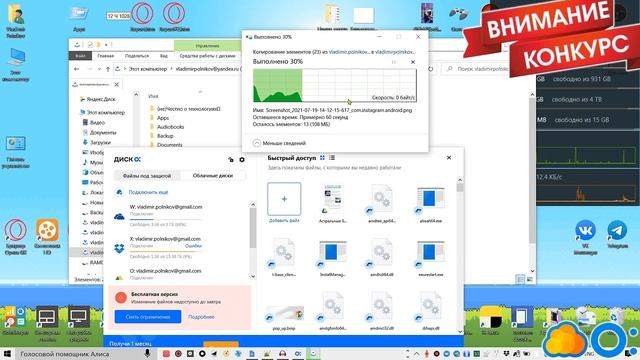Screen dimensions: 640x360
Task: Click the game controller desktop icon
Action: [x=458, y=17]
